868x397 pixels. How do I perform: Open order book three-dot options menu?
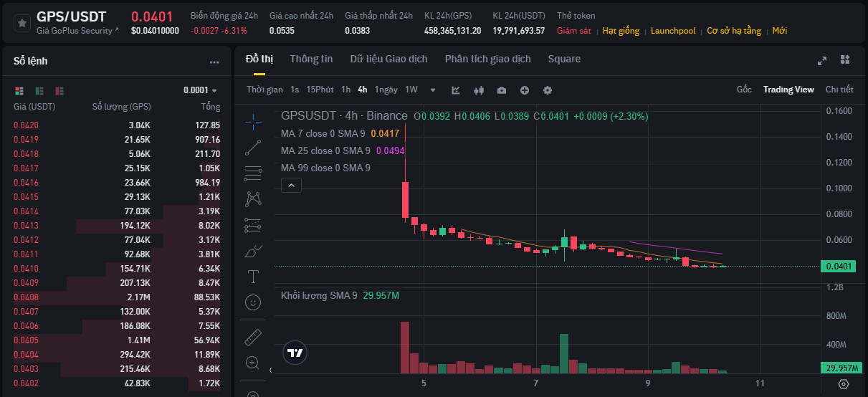pos(214,62)
